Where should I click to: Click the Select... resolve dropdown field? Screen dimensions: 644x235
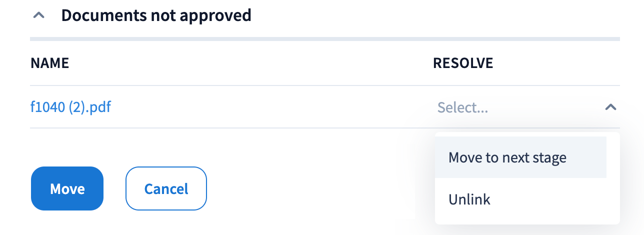click(x=520, y=107)
